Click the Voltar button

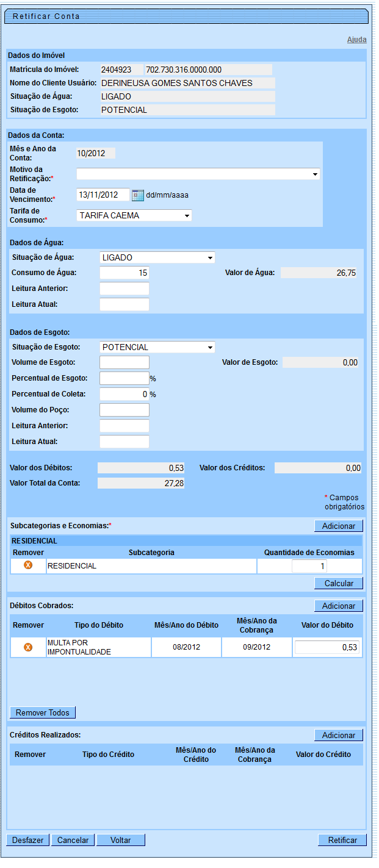[121, 840]
